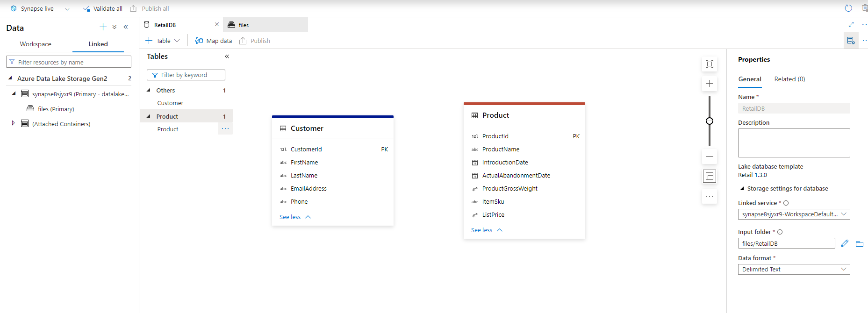Click the expand-all double chevron in Data panel
This screenshot has height=313, width=868.
click(115, 27)
